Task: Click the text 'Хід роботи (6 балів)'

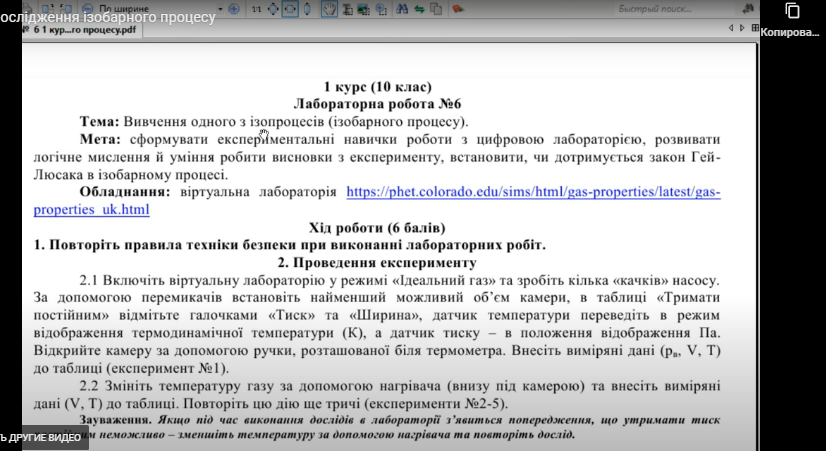Action: [377, 228]
